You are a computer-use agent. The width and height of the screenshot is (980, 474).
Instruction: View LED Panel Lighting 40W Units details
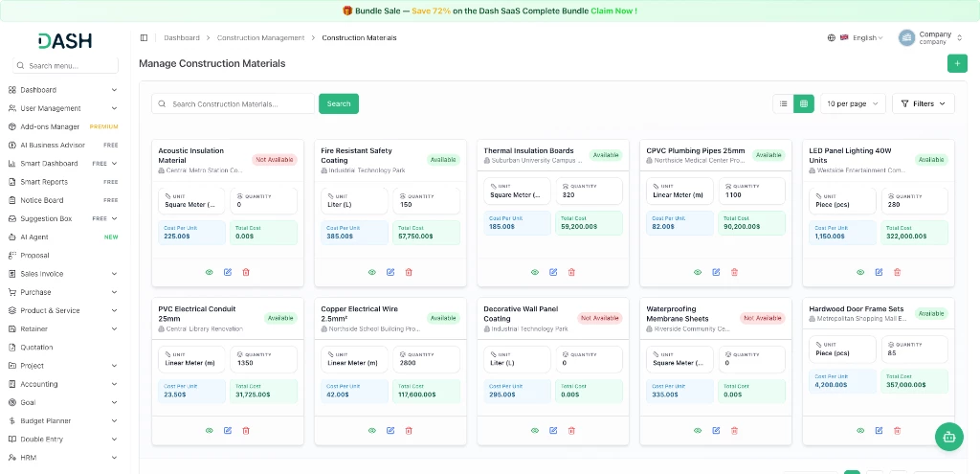[x=860, y=272]
